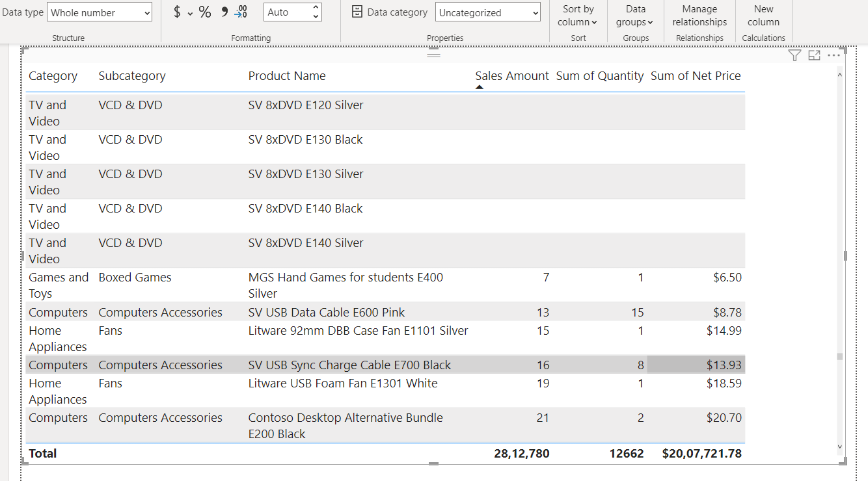This screenshot has width=868, height=481.
Task: Select SV USB Data Cable E600 Pink
Action: 327,313
